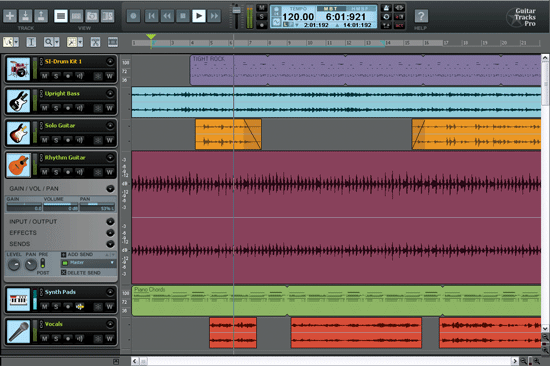Image resolution: width=550 pixels, height=366 pixels.
Task: Toggle the PRE/POST send switch
Action: 42,263
